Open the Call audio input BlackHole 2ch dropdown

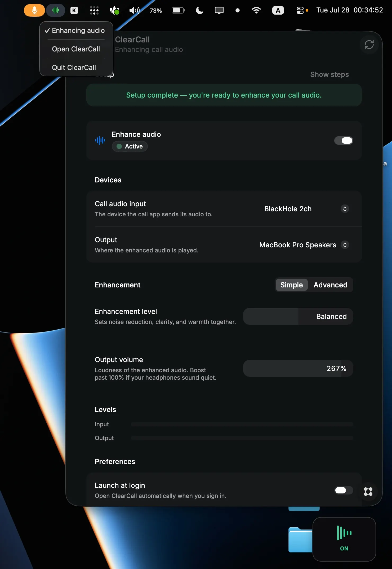(306, 209)
